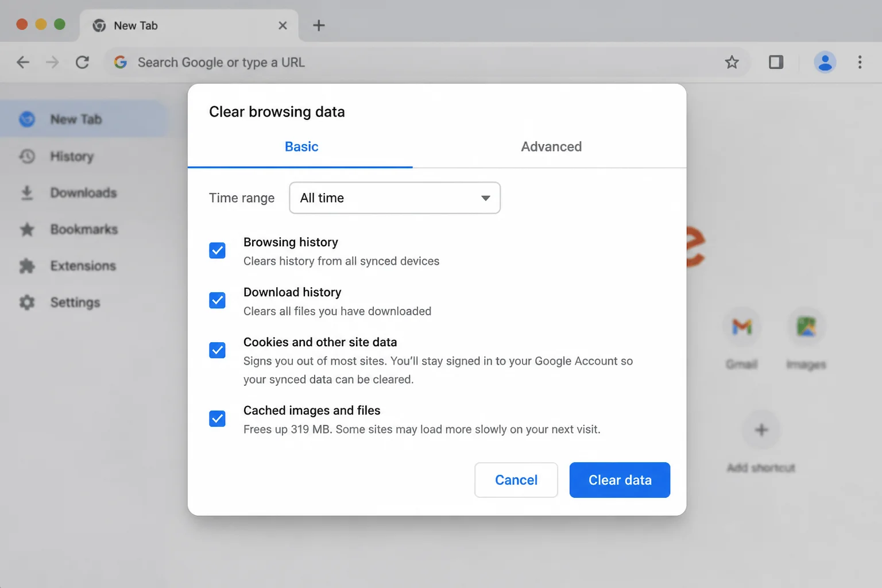882x588 pixels.
Task: Click "Clears history from all synced devices" text
Action: coord(341,261)
